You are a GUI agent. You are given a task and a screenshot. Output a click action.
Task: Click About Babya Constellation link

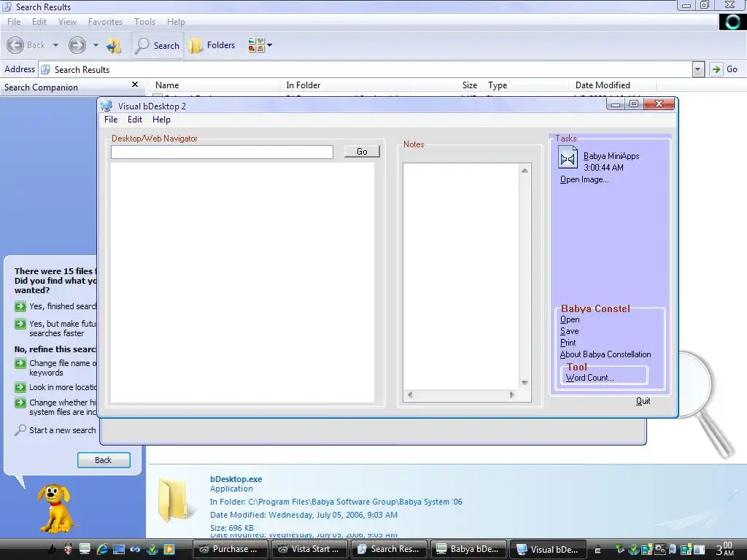click(x=605, y=354)
